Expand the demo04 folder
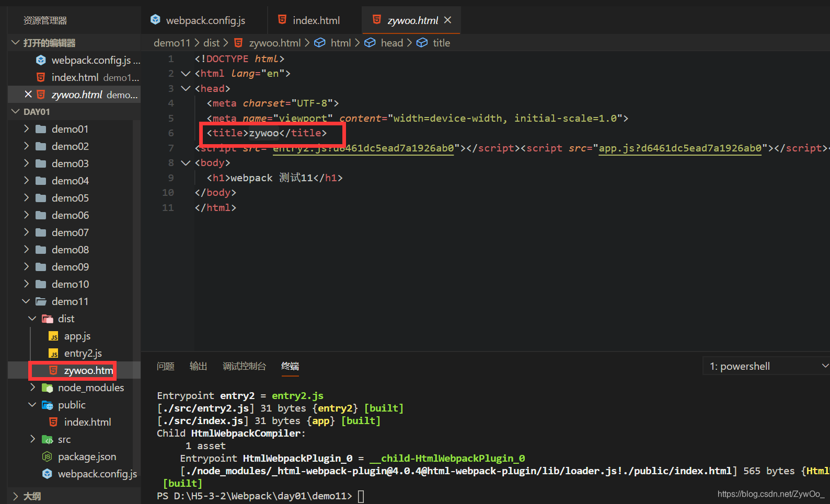The image size is (830, 504). pyautogui.click(x=26, y=180)
